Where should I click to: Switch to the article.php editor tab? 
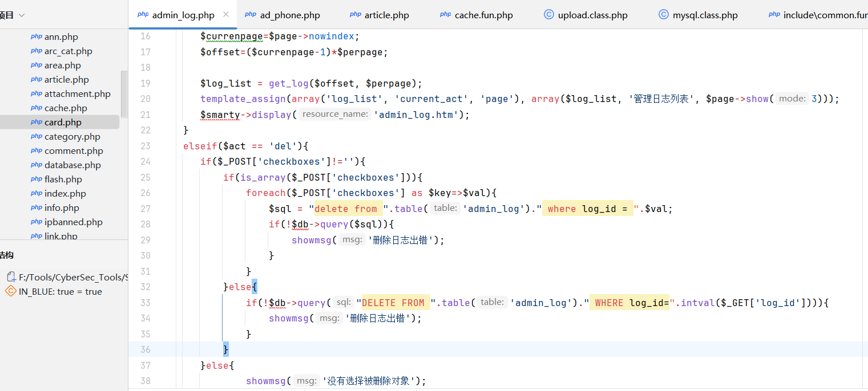point(386,15)
